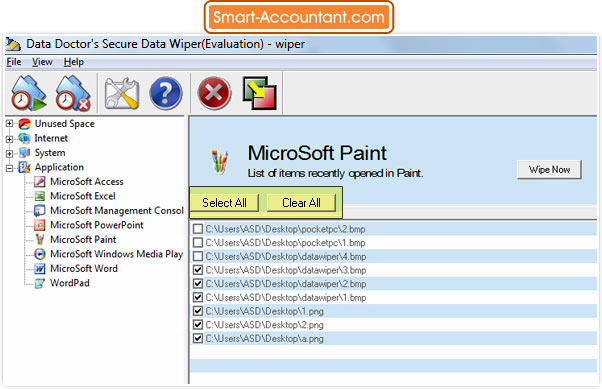Click the green and red squares toolbar icon
The height and width of the screenshot is (389, 602).
(260, 93)
